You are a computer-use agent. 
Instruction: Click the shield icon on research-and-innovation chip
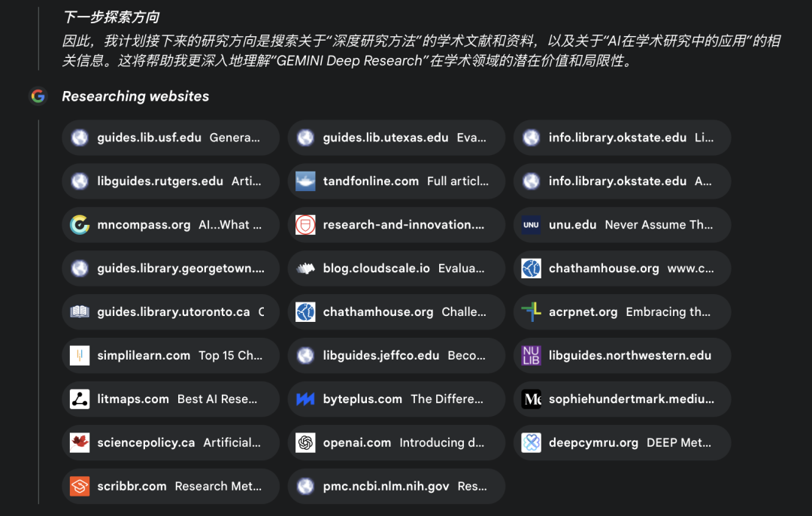305,224
